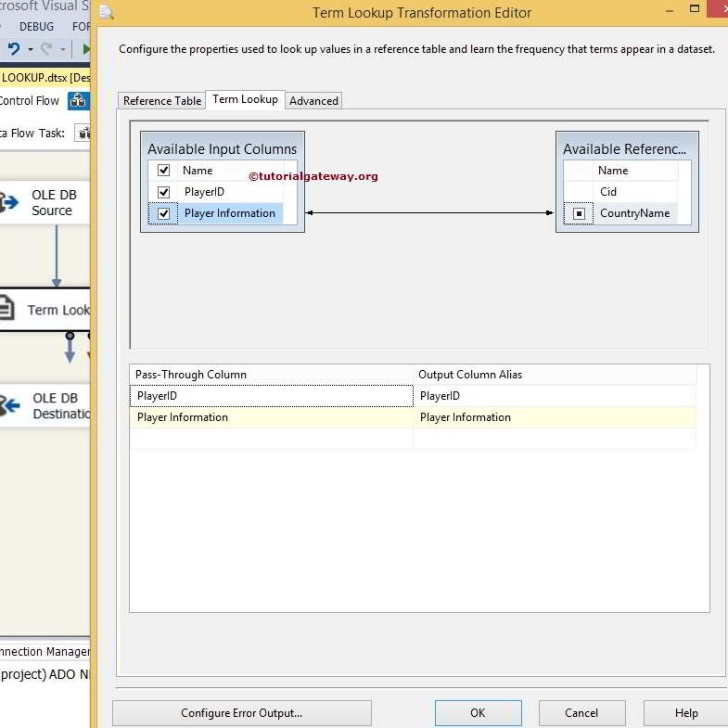
Task: Switch to the Control Flow tab
Action: pos(29,101)
